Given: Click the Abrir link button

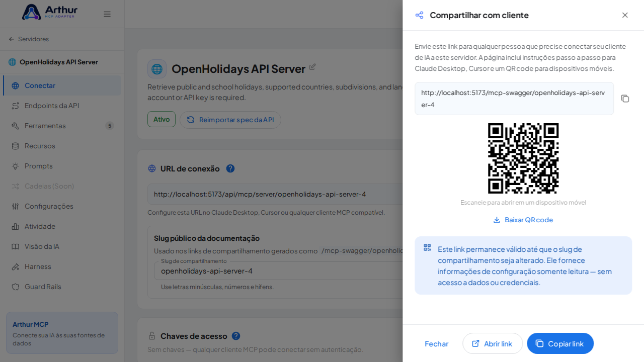Looking at the screenshot, I should click(493, 343).
